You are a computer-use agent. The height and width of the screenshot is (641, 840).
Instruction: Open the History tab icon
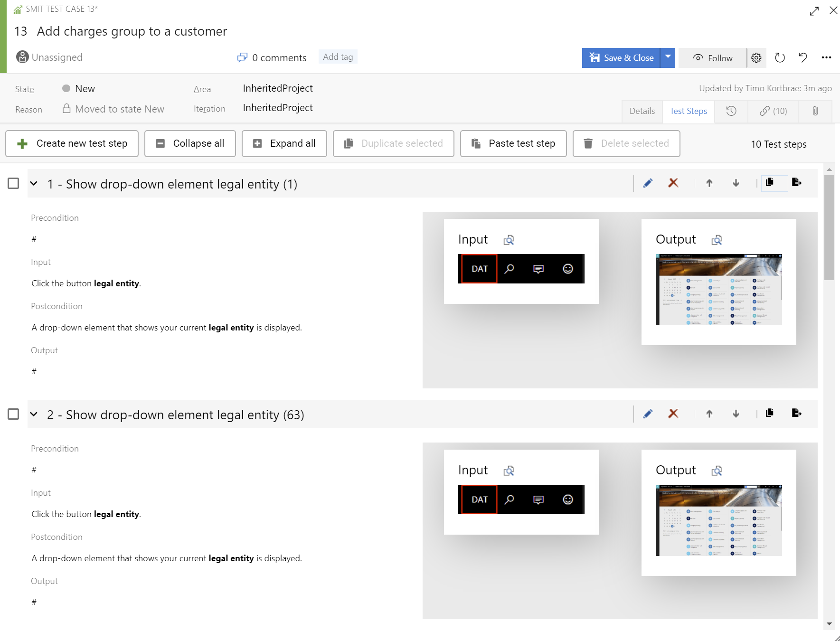pyautogui.click(x=731, y=111)
